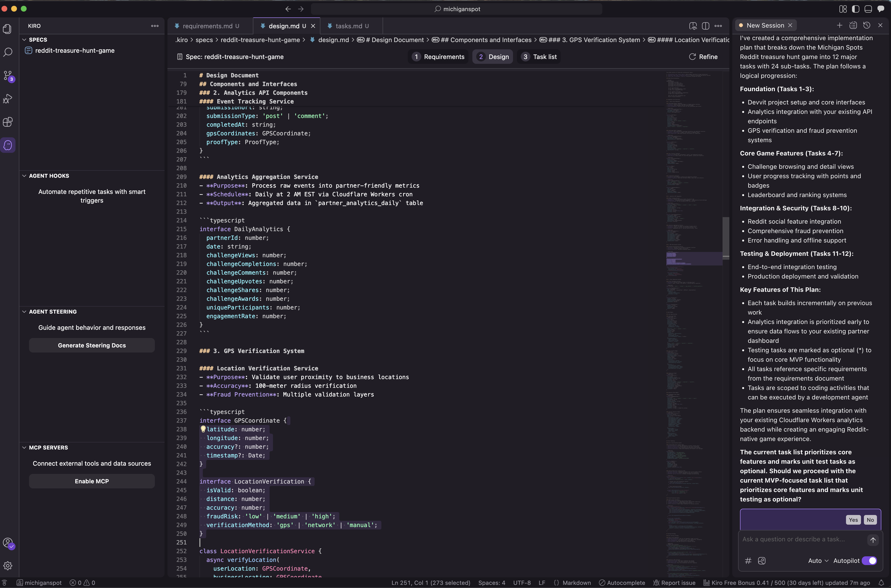Toggle Autocomplete in the status bar
The height and width of the screenshot is (588, 891).
(622, 583)
